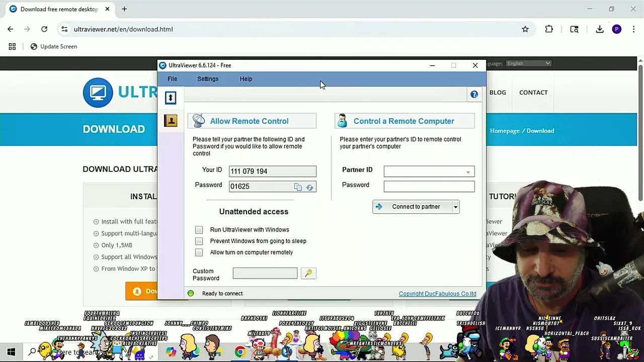
Task: Click the satellite dish Allow Remote Control icon
Action: (199, 121)
